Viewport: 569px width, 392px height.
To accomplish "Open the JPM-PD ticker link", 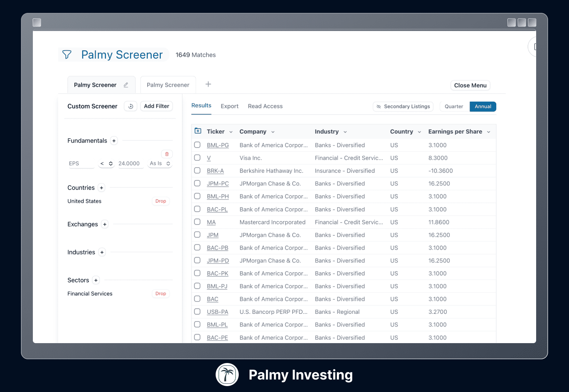I will (218, 260).
